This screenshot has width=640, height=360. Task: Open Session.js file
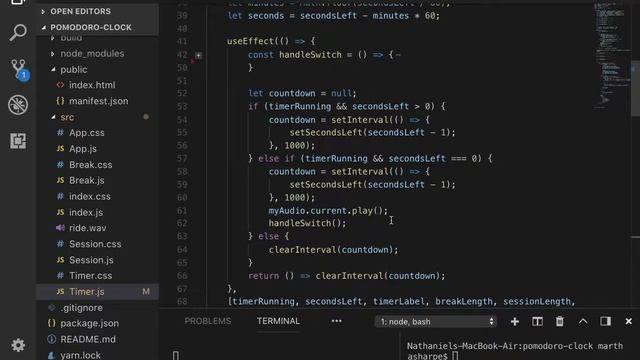tap(91, 260)
